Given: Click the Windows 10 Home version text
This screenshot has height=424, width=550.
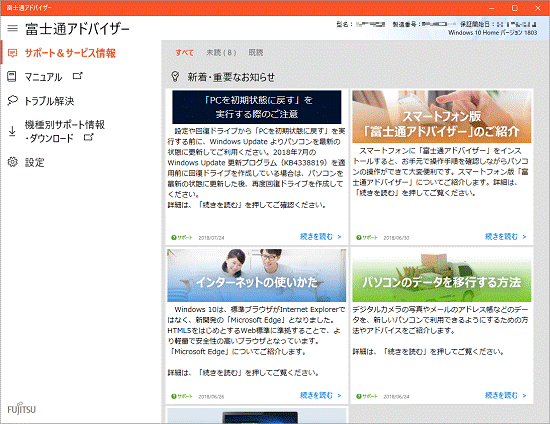Looking at the screenshot, I should 492,33.
